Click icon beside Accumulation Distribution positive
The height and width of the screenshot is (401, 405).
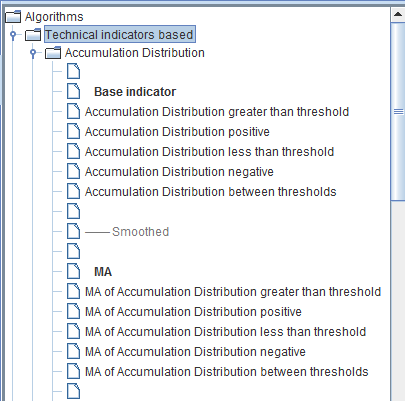click(x=73, y=131)
